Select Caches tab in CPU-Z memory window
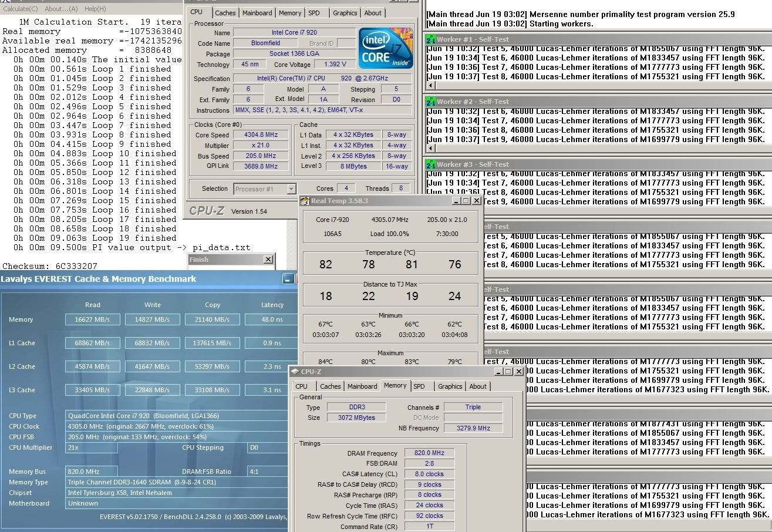 tap(330, 386)
